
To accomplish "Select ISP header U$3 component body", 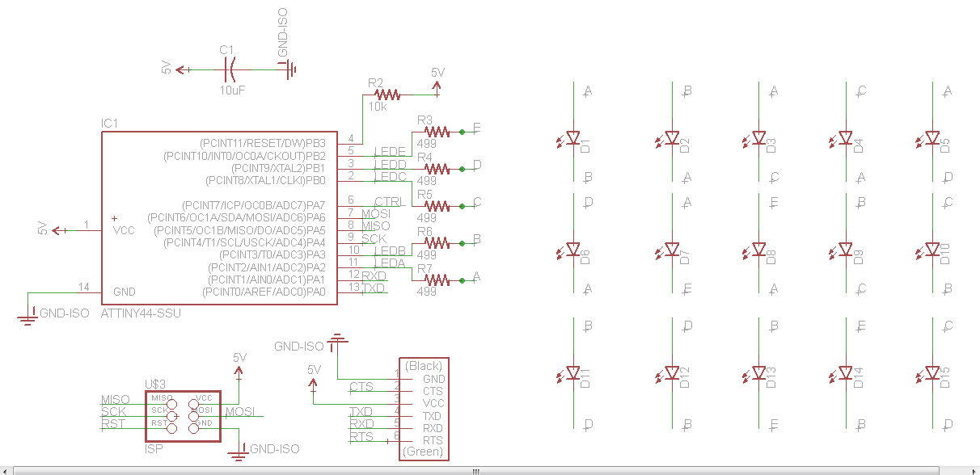I will click(183, 416).
